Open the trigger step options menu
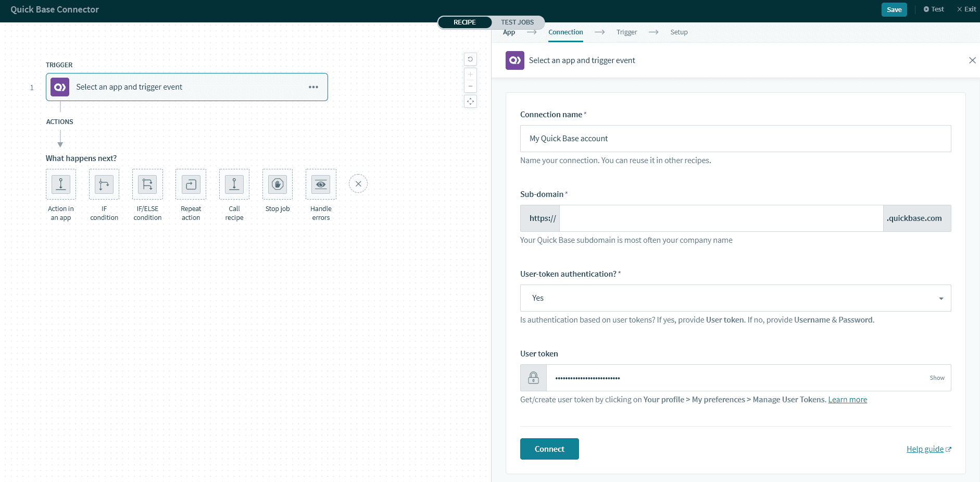980x482 pixels. click(313, 87)
